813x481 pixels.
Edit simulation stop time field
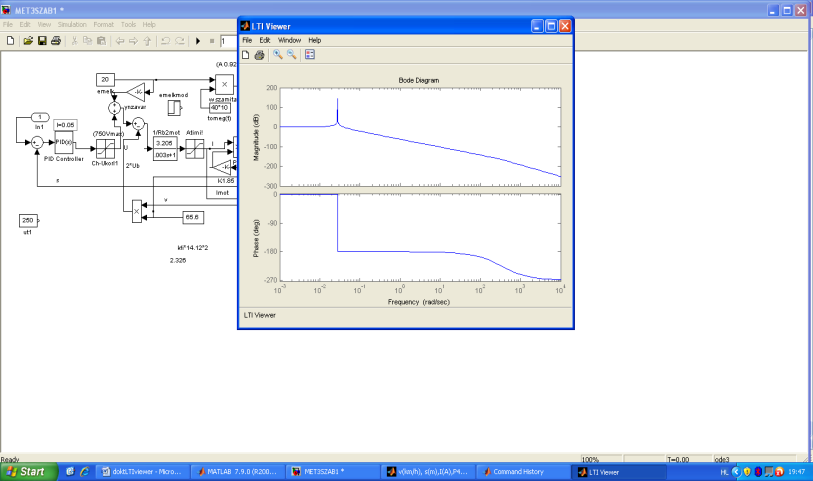tap(229, 41)
